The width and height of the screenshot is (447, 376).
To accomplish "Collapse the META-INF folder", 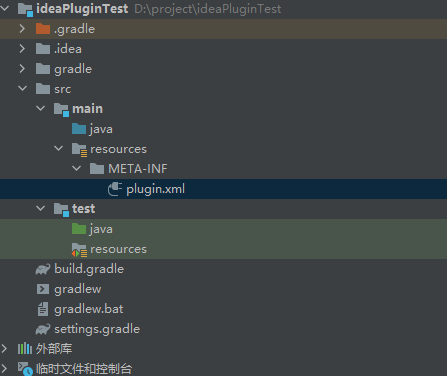I will coord(77,168).
